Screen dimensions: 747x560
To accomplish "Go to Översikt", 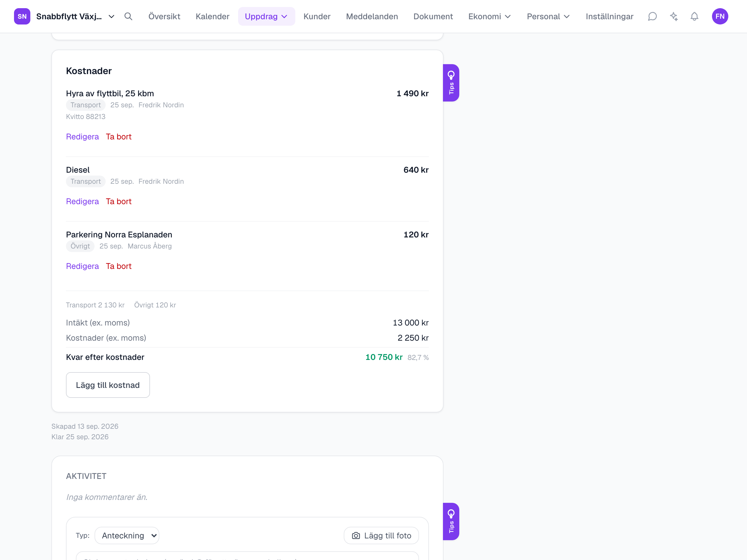I will (164, 17).
